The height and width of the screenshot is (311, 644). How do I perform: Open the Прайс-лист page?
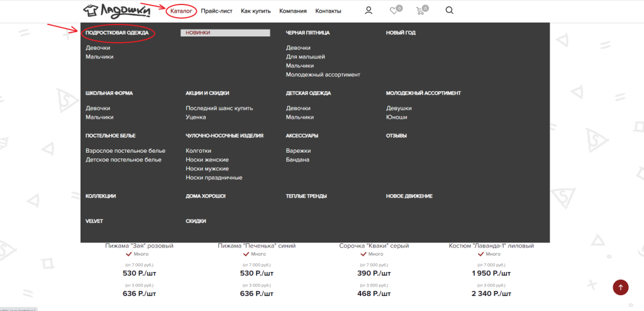pyautogui.click(x=217, y=11)
